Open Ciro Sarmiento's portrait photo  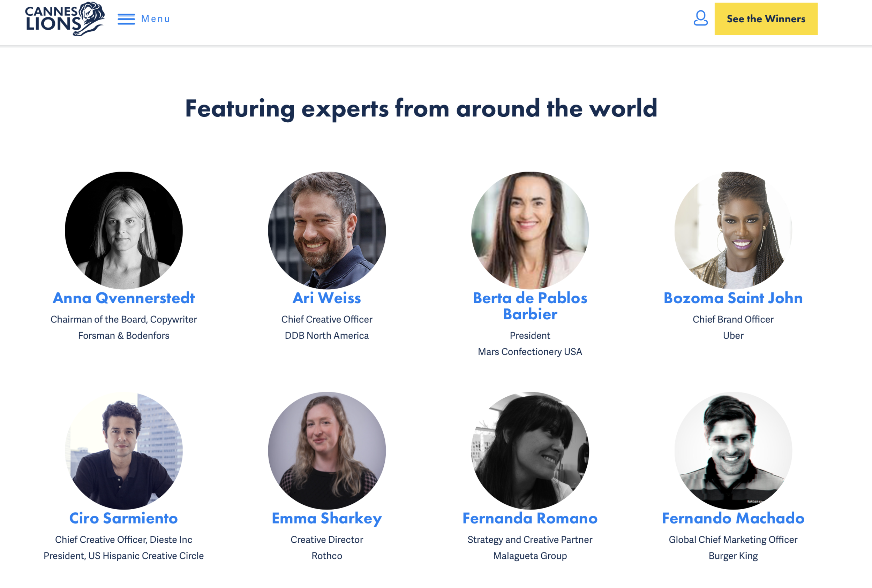(x=124, y=451)
